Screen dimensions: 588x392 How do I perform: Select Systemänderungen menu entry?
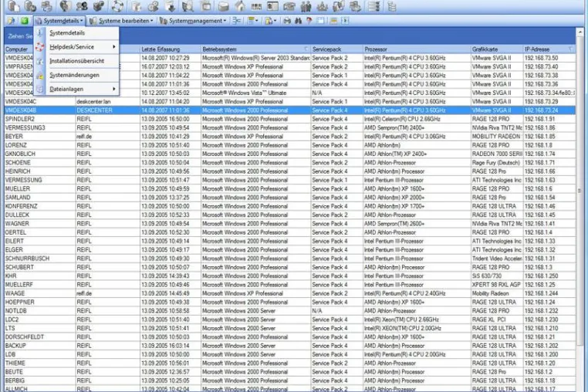[76, 75]
